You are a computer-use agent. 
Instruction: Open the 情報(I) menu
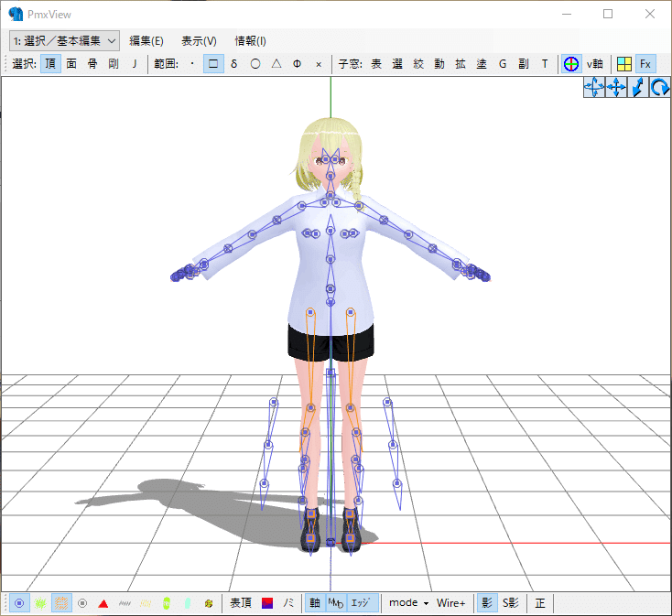point(250,40)
